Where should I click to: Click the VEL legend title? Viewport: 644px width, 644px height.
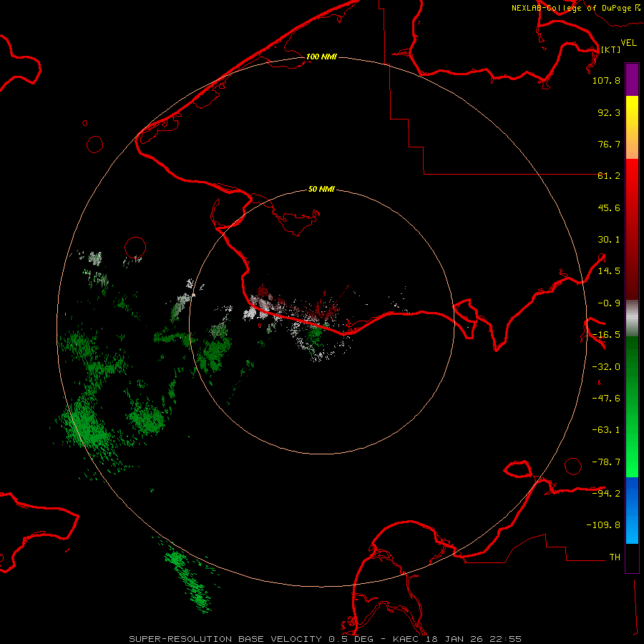tap(628, 43)
